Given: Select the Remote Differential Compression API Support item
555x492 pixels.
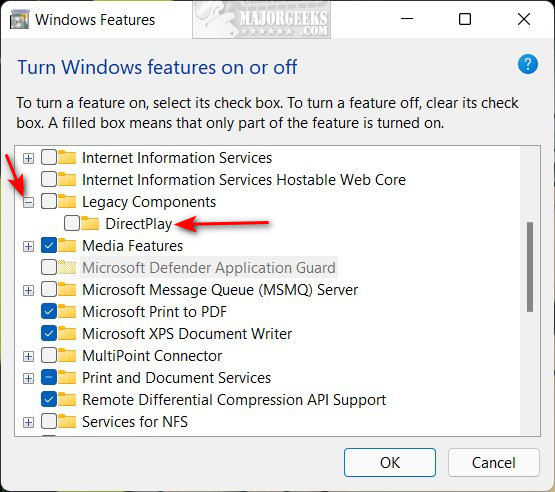Looking at the screenshot, I should point(234,400).
